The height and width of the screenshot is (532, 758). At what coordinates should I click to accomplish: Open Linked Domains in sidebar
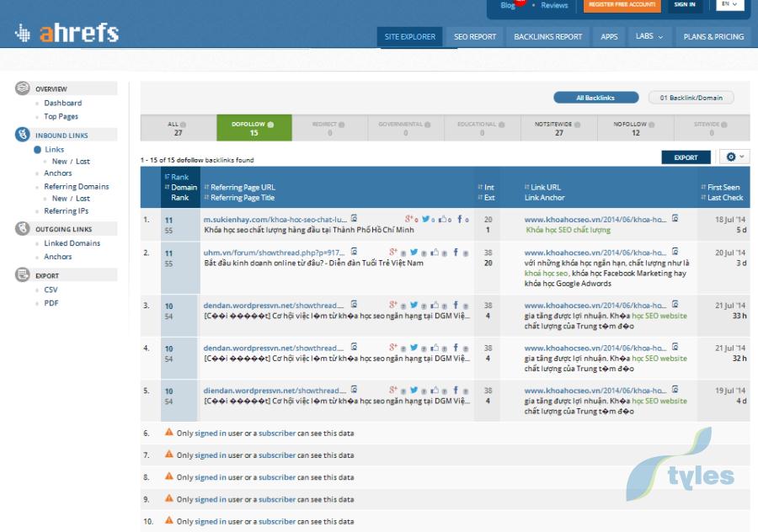(72, 243)
